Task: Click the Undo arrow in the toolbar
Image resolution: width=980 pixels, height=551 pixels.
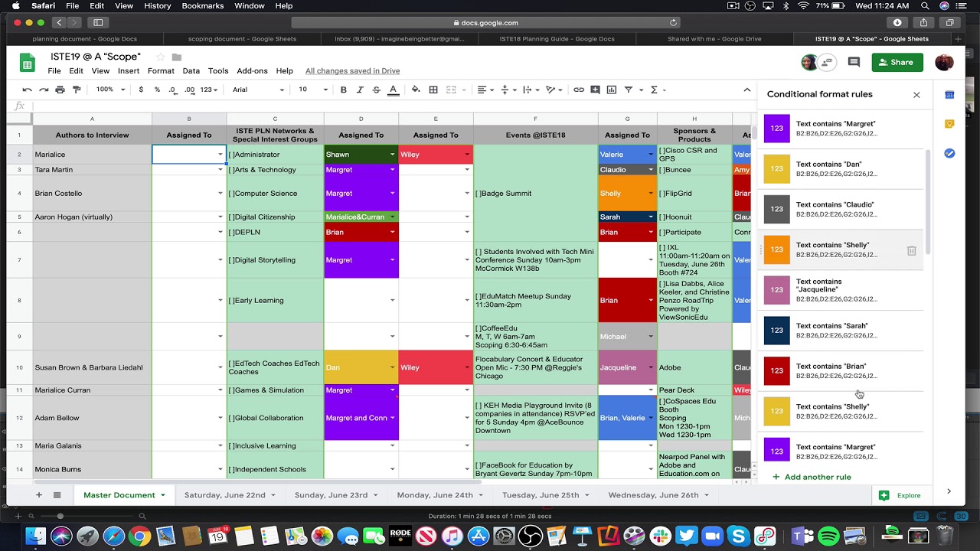Action: pos(27,90)
